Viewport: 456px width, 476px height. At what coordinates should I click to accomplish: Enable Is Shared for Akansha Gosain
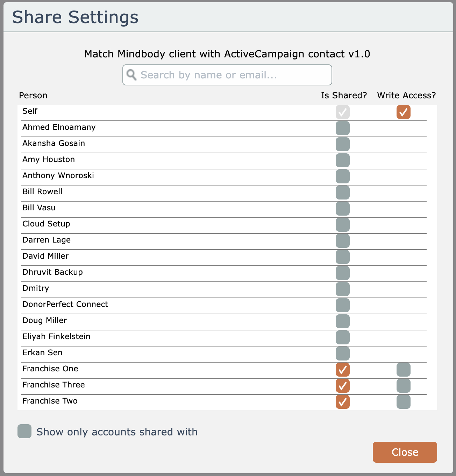click(342, 144)
